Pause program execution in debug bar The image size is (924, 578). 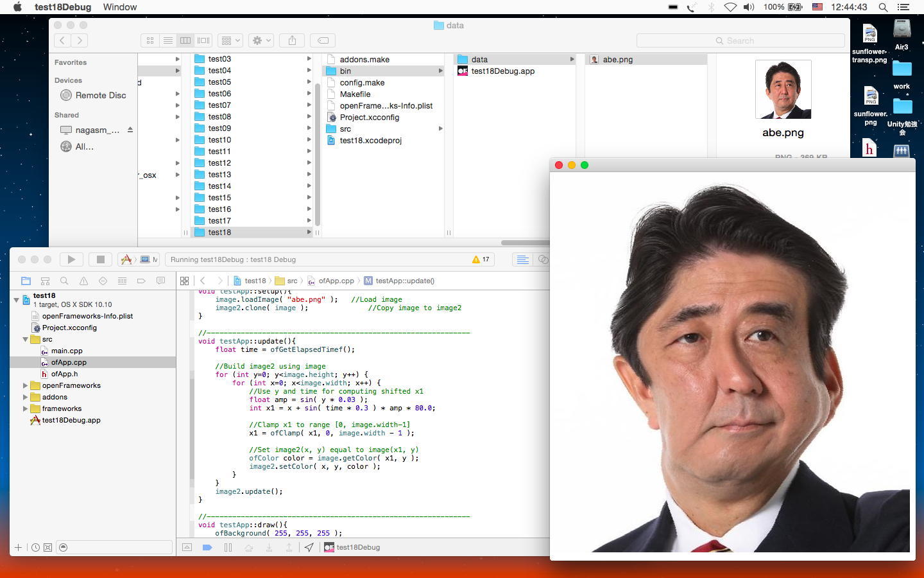(228, 547)
